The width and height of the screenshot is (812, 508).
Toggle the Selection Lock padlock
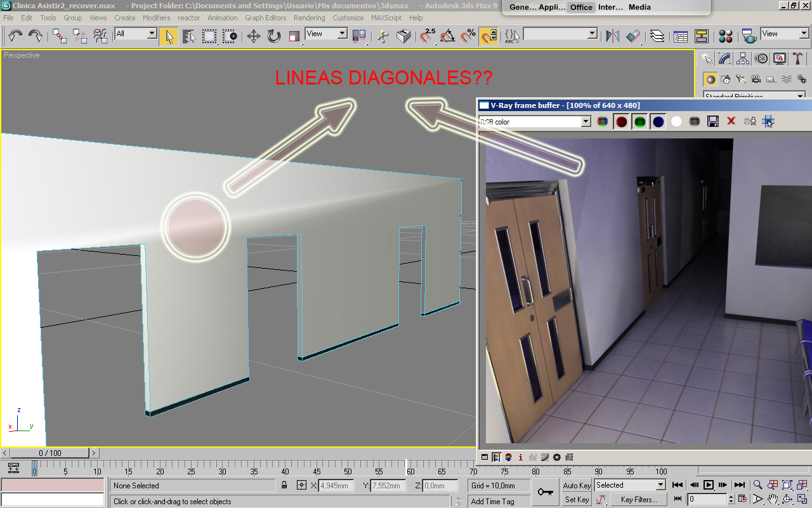(284, 486)
